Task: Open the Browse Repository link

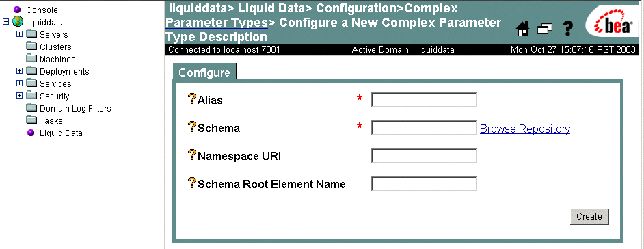Action: [525, 129]
